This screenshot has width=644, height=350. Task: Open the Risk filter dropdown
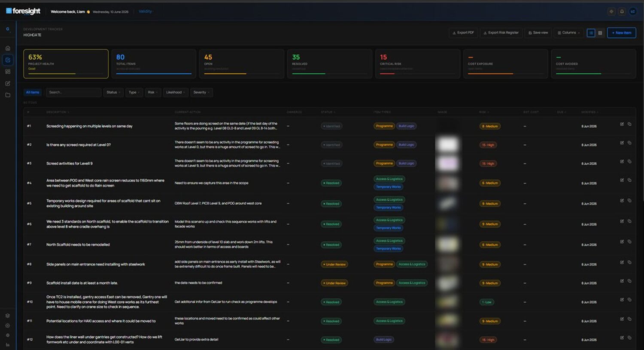coord(153,92)
